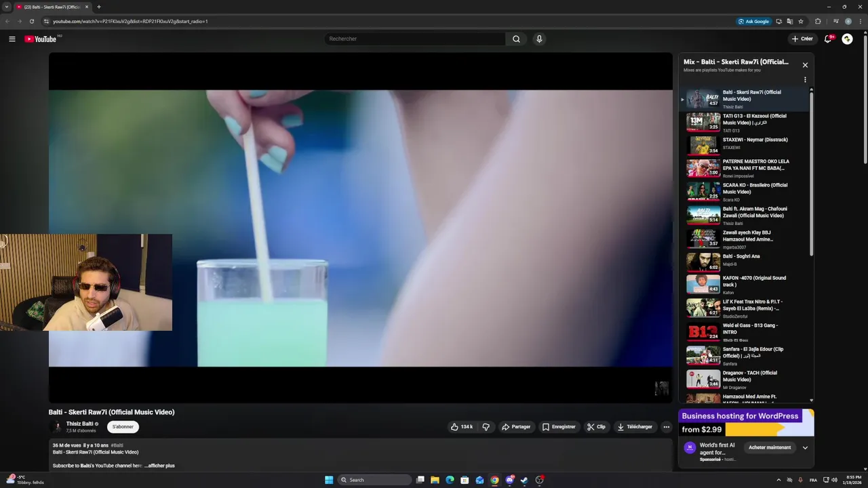The width and height of the screenshot is (868, 488).
Task: Open the tab search dropdown arrow
Action: 5,7
